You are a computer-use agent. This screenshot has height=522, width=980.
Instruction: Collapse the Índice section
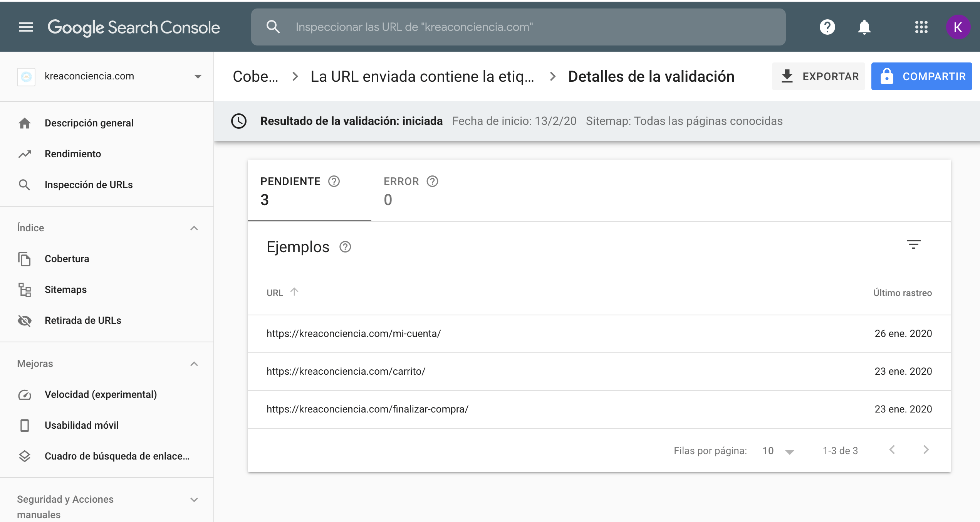tap(194, 228)
